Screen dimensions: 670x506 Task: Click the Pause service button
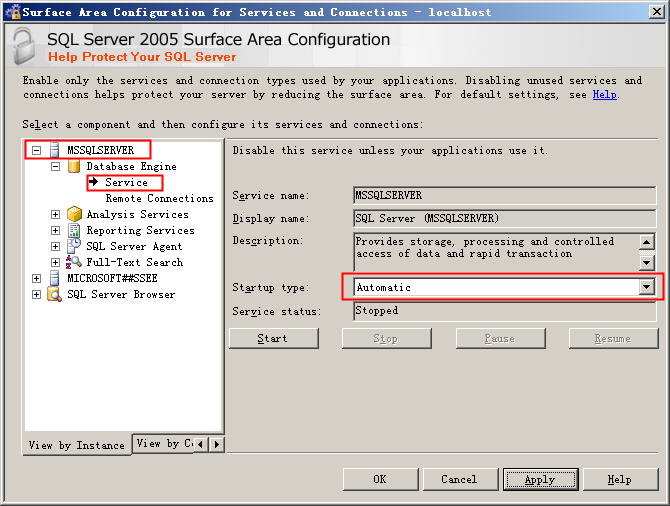[500, 338]
